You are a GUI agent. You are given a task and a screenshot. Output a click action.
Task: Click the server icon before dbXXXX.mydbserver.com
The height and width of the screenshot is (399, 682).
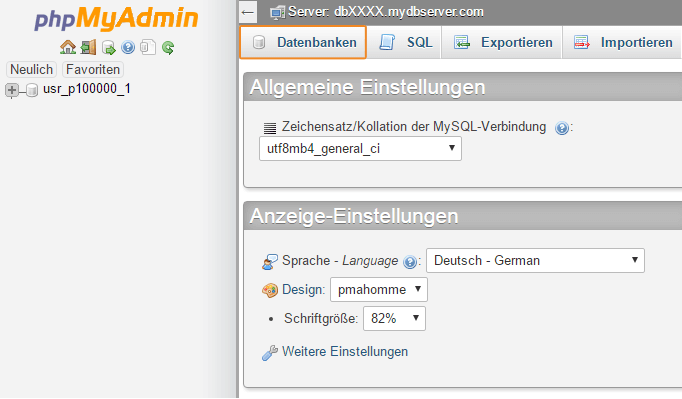(277, 13)
